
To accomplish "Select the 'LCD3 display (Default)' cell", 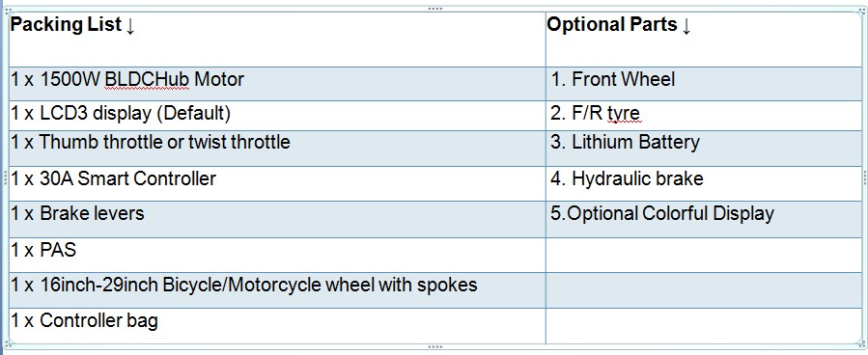I will tap(277, 116).
